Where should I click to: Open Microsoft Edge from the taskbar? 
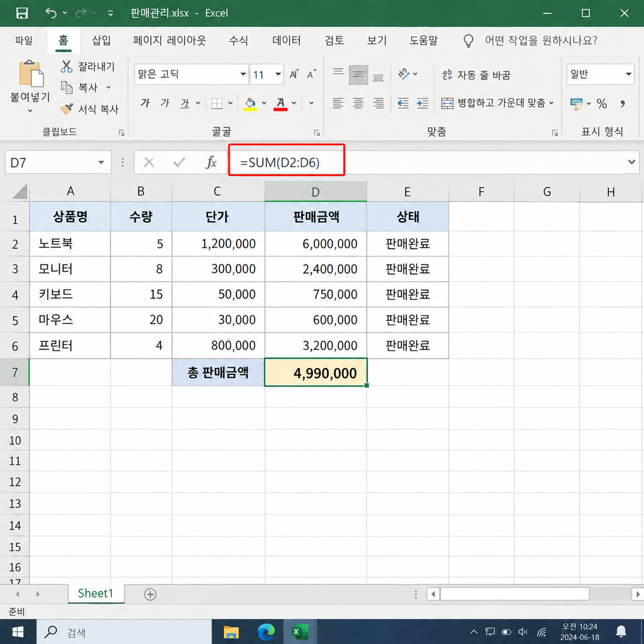(266, 632)
